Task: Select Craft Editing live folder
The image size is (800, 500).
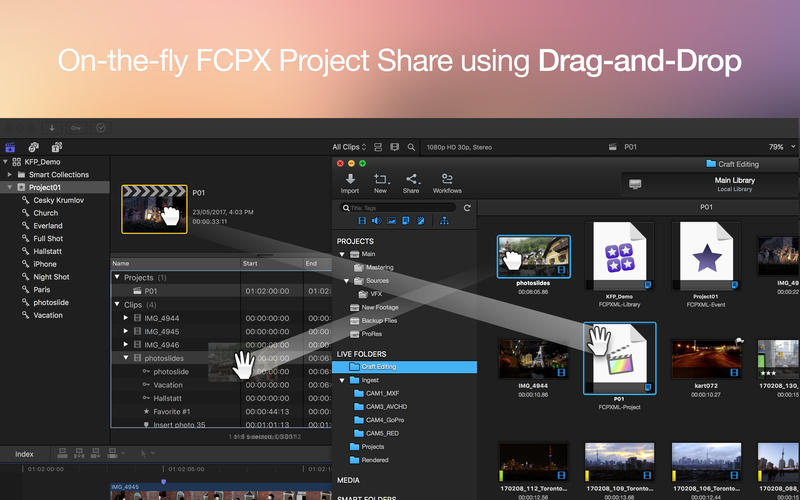Action: pyautogui.click(x=379, y=367)
